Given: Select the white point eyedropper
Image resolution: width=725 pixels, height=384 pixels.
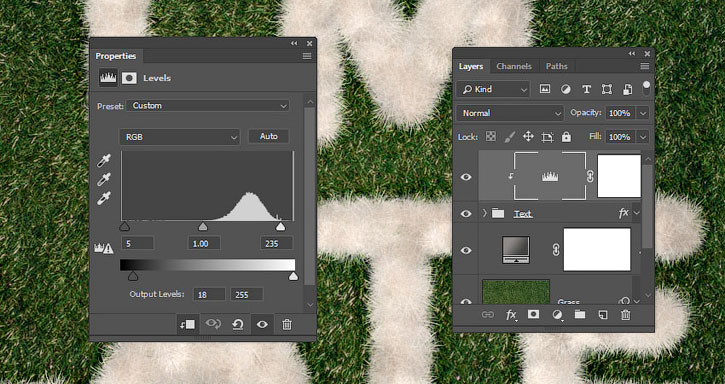Looking at the screenshot, I should click(x=104, y=198).
